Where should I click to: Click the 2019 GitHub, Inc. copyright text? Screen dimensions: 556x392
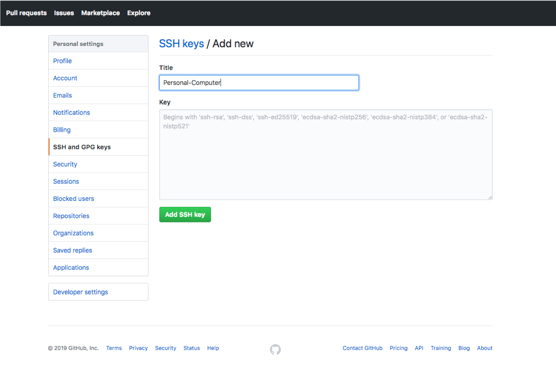(x=73, y=348)
